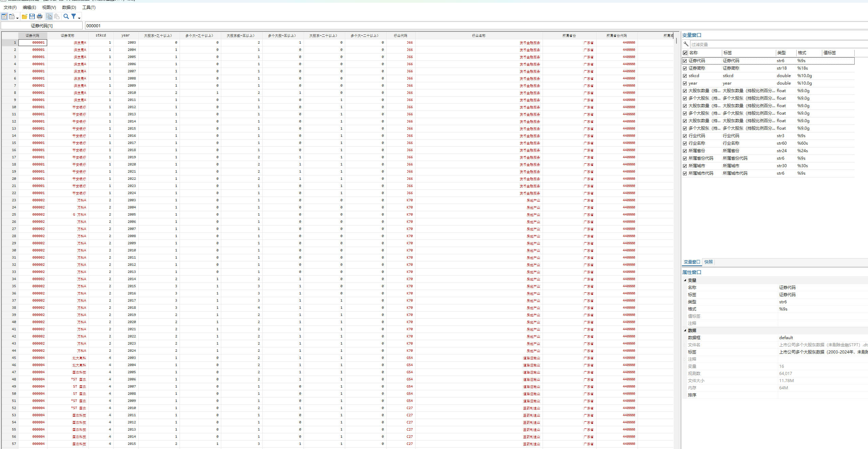Toggle the year variable checkbox
This screenshot has width=868, height=449.
[x=685, y=83]
